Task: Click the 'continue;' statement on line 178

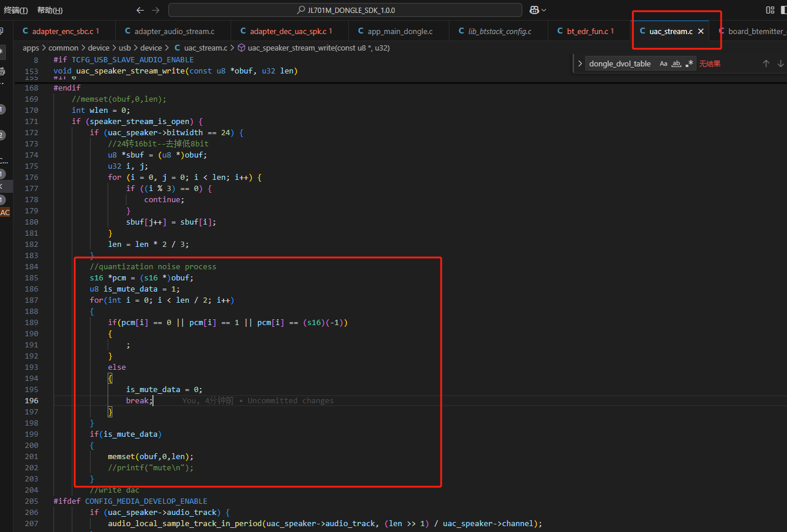Action: pyautogui.click(x=164, y=199)
